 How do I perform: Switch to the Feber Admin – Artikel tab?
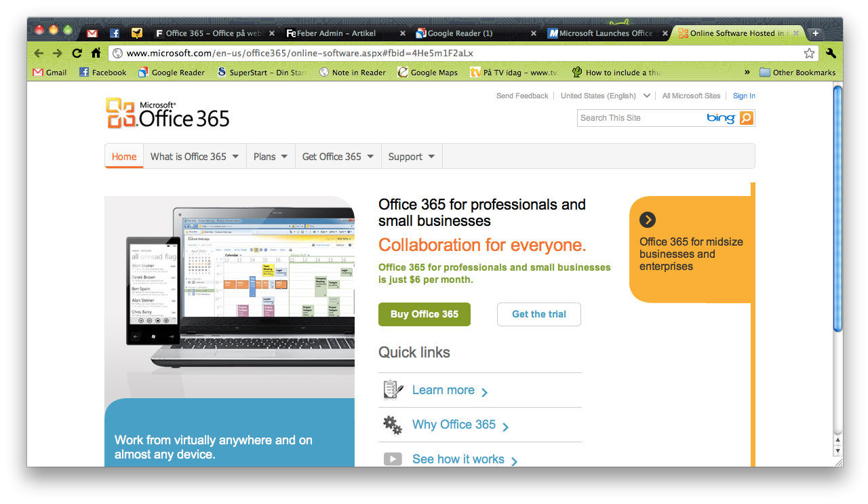coord(346,33)
